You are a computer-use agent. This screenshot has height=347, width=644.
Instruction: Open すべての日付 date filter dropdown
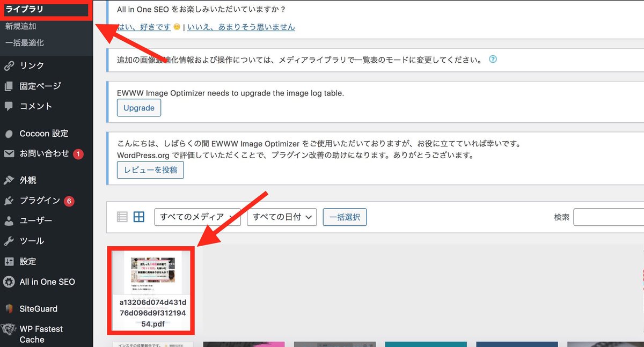[x=282, y=217]
